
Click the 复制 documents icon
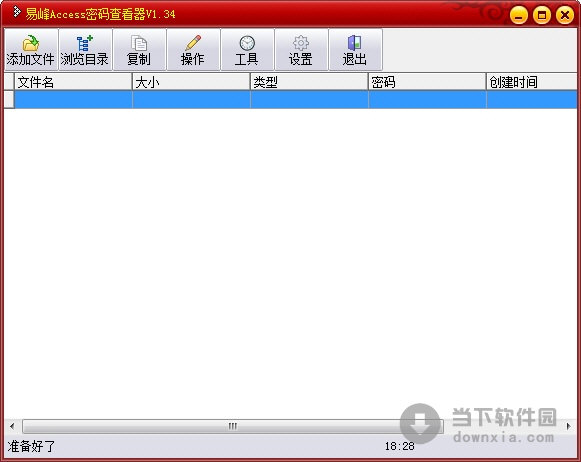pos(139,43)
